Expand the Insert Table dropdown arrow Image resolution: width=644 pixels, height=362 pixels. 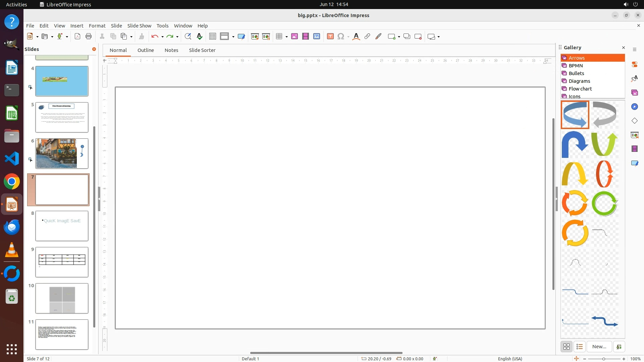pos(287,37)
